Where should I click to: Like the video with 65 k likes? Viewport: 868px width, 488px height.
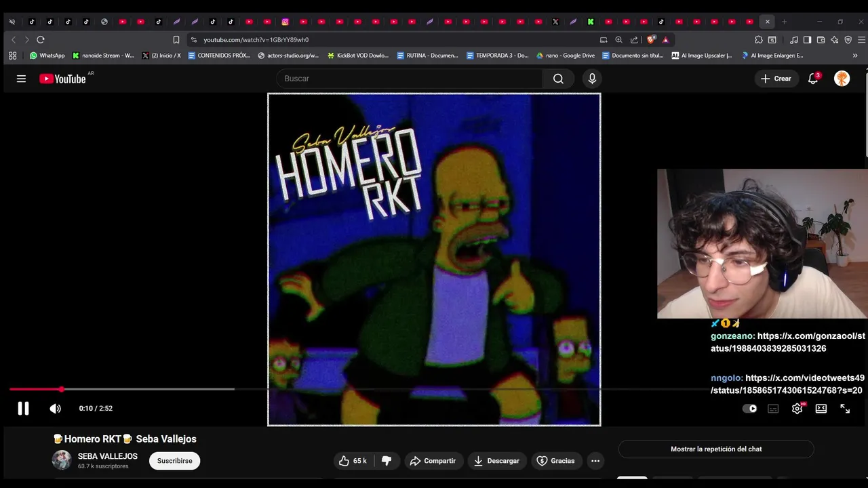[355, 461]
